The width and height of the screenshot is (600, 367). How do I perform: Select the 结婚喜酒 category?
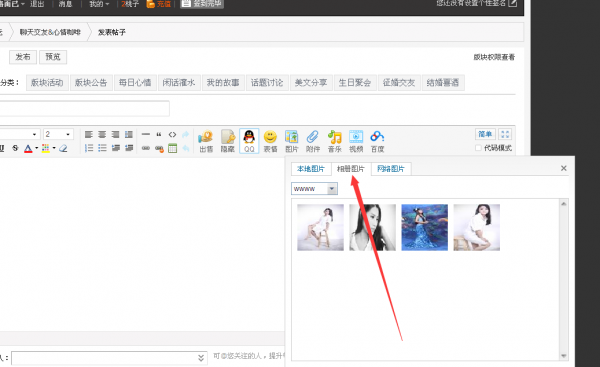[443, 83]
